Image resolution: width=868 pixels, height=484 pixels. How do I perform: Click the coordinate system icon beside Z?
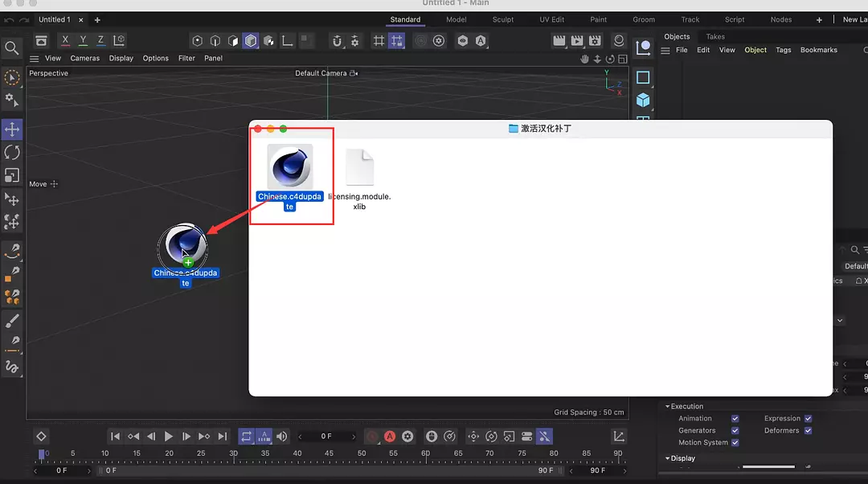pos(119,40)
